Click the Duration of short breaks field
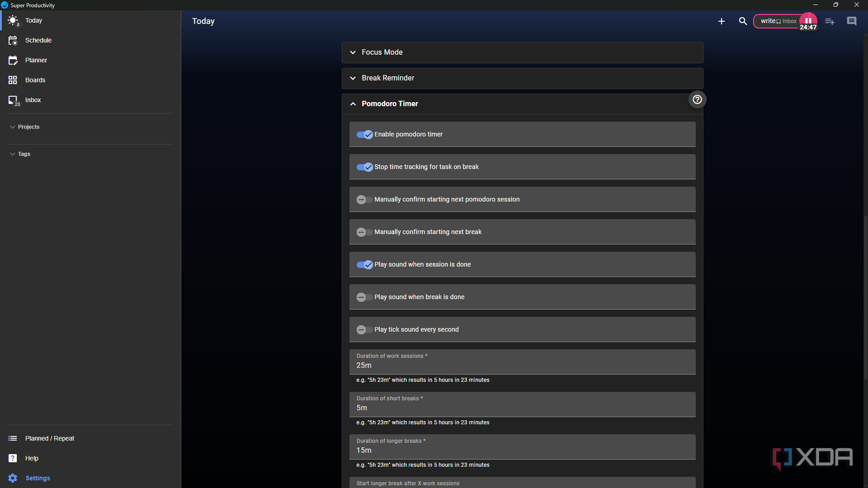 click(522, 404)
